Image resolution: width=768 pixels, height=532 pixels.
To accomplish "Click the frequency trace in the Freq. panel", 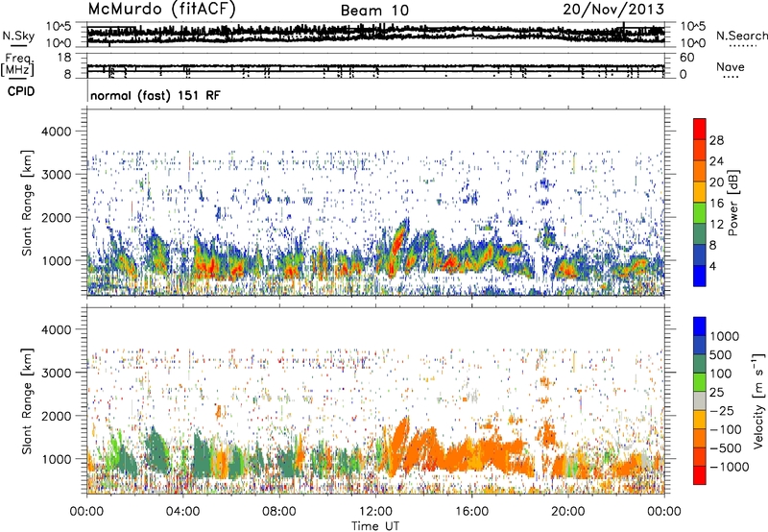I will click(x=375, y=68).
